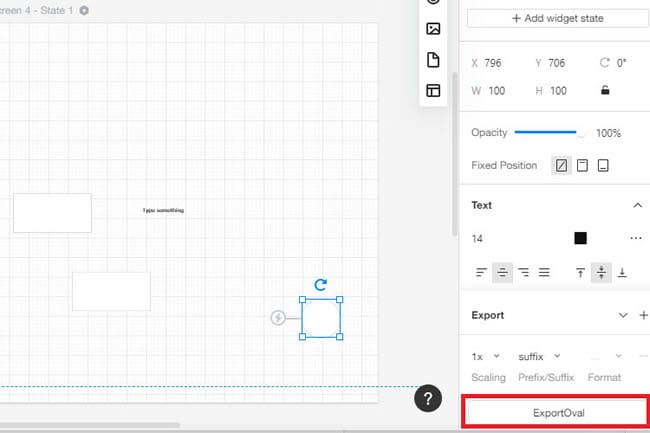The width and height of the screenshot is (650, 433).
Task: Adjust the Opacity slider
Action: point(549,133)
